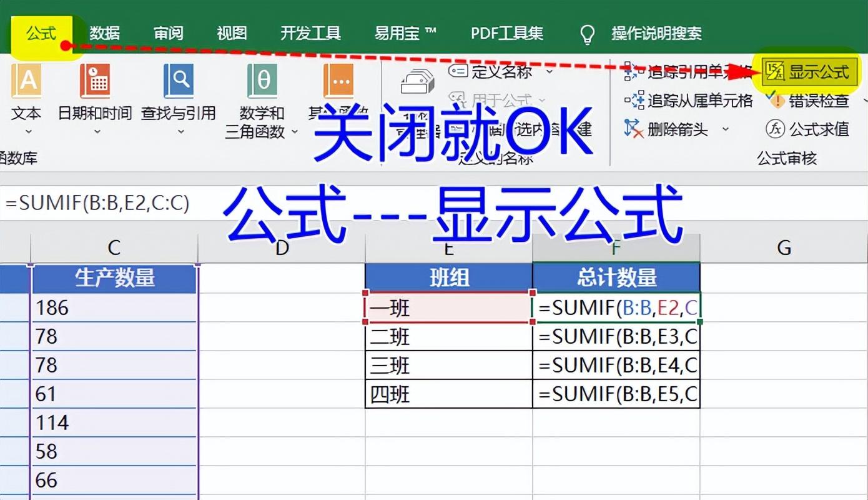Go to the 审阅 ribbon tab
The width and height of the screenshot is (868, 500).
click(169, 33)
